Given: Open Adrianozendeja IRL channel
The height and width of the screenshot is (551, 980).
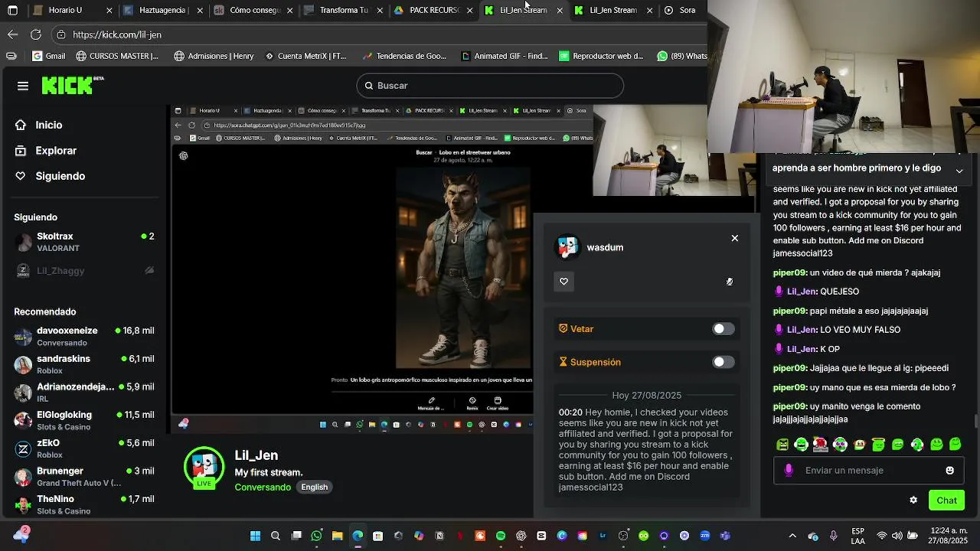Looking at the screenshot, I should [x=84, y=393].
